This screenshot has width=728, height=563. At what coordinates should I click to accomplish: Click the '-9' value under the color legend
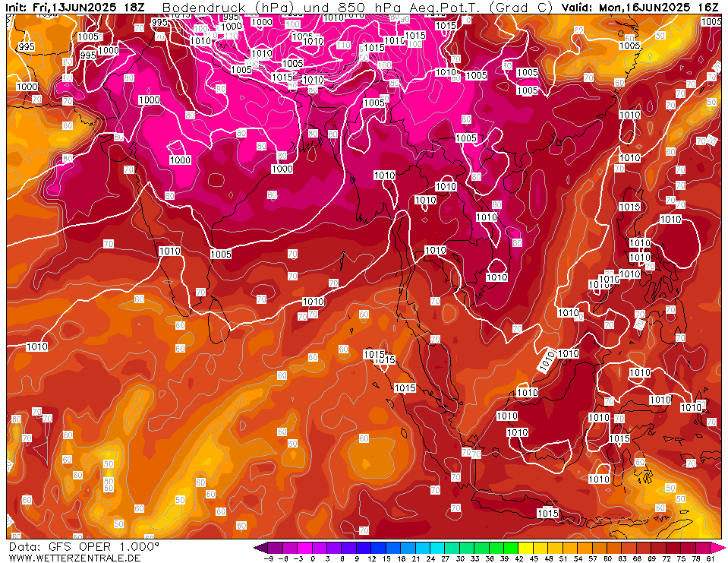click(268, 558)
